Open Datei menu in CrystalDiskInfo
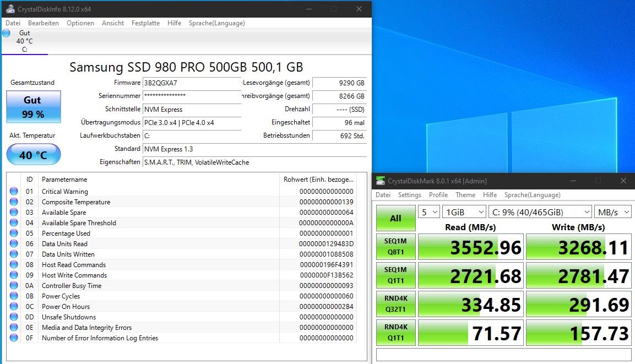The width and height of the screenshot is (635, 364). 13,23
